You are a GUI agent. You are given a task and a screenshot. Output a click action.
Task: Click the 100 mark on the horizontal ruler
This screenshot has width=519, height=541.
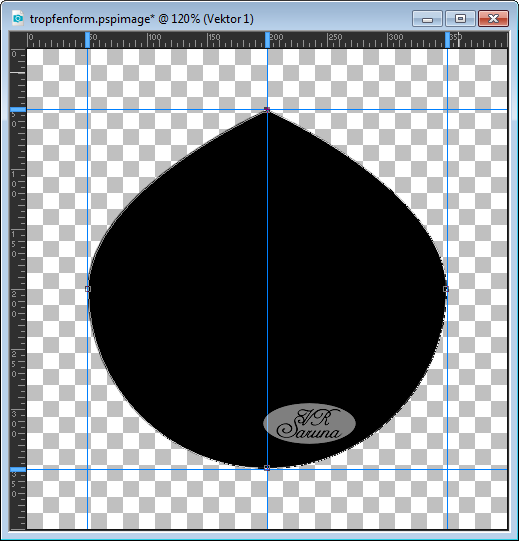155,37
